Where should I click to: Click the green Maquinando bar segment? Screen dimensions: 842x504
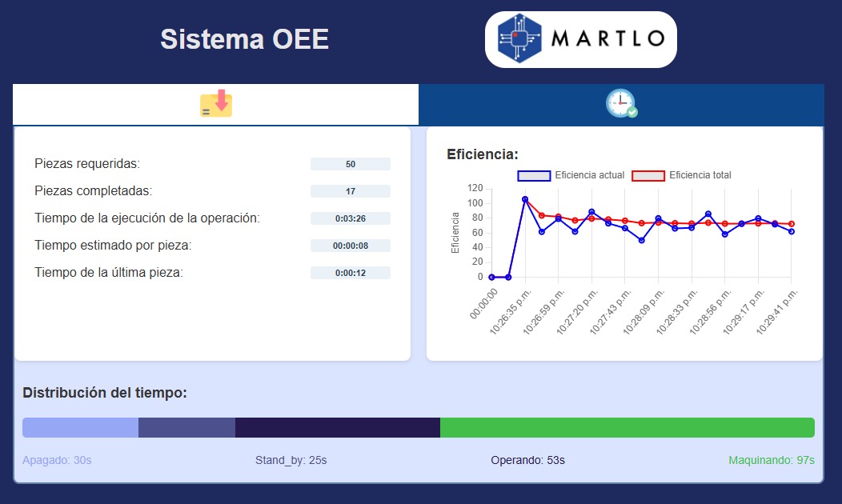pyautogui.click(x=627, y=427)
